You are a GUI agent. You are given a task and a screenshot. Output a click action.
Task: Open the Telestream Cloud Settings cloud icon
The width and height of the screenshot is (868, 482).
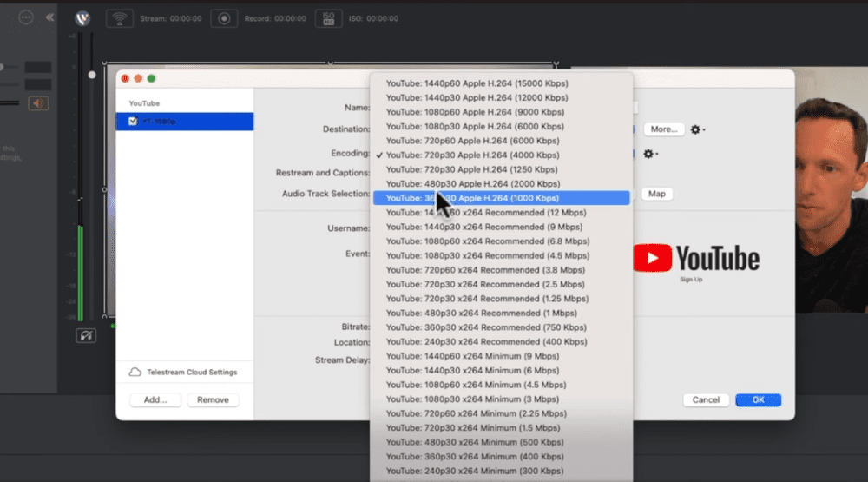click(135, 373)
